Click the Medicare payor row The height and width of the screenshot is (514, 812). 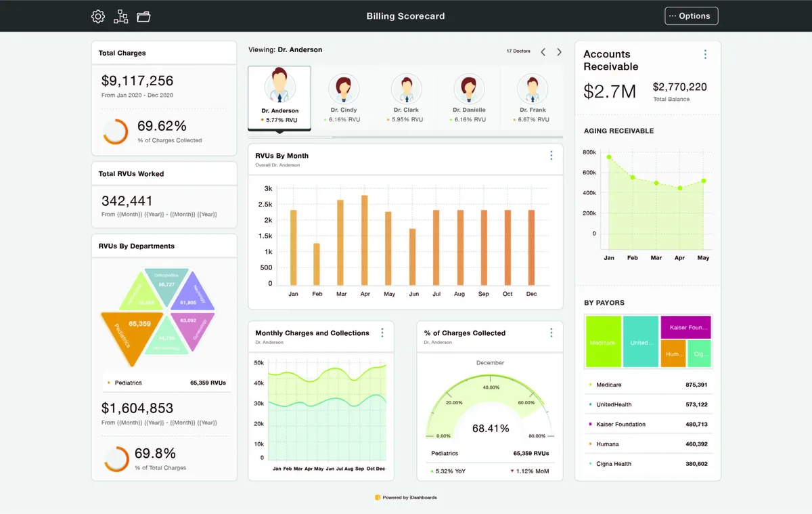(648, 385)
